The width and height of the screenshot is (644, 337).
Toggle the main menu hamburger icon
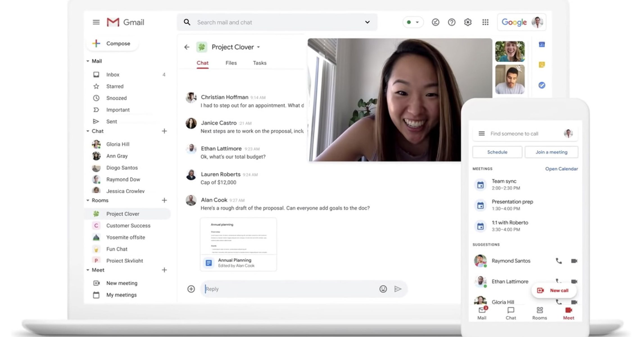click(x=96, y=22)
